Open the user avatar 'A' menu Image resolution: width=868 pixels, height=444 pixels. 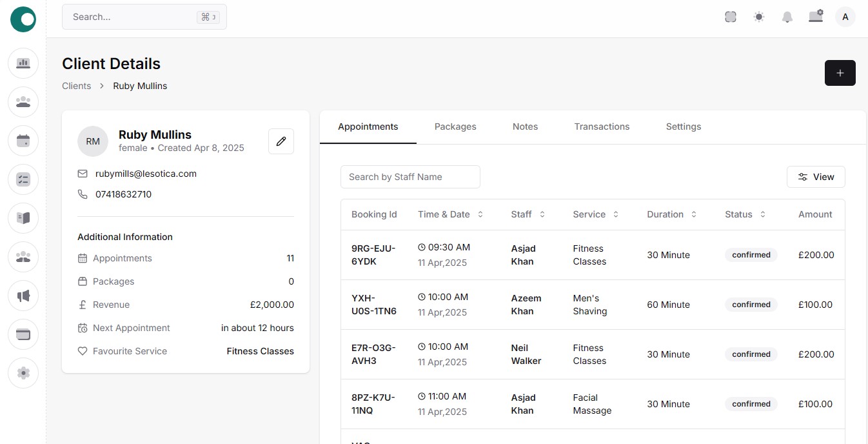tap(845, 17)
